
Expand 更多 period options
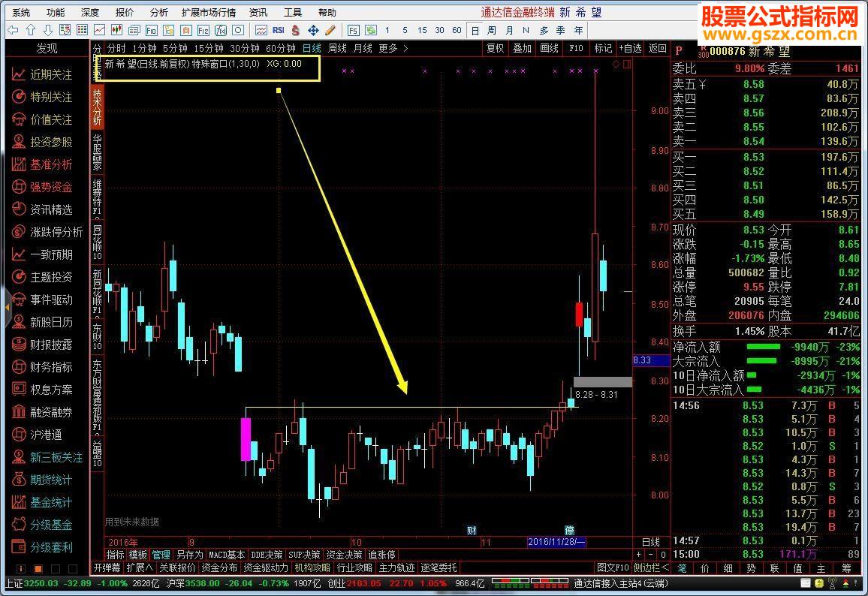pyautogui.click(x=393, y=49)
